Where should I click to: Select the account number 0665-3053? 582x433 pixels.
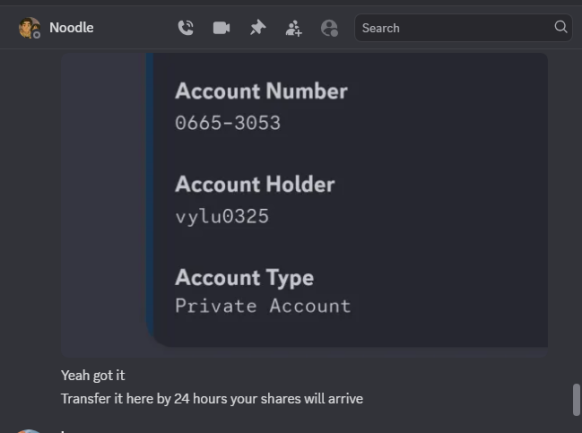click(228, 123)
